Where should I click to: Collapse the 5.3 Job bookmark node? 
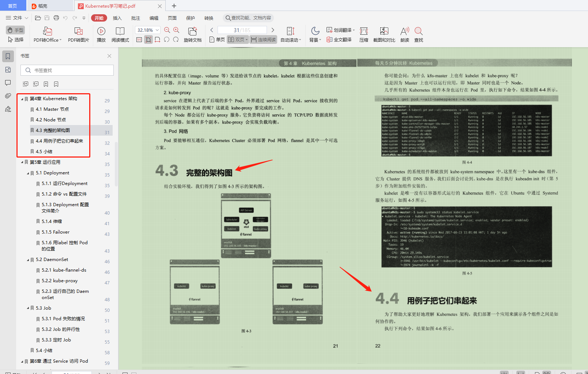coord(28,308)
